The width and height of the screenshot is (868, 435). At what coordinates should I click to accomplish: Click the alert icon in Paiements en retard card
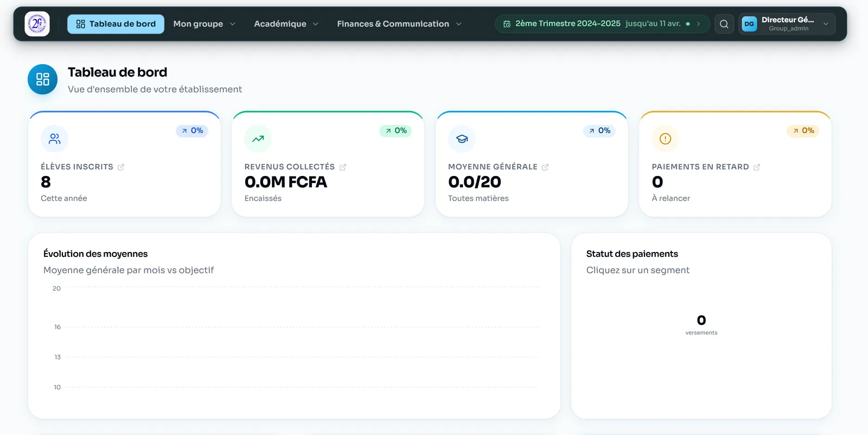click(665, 139)
